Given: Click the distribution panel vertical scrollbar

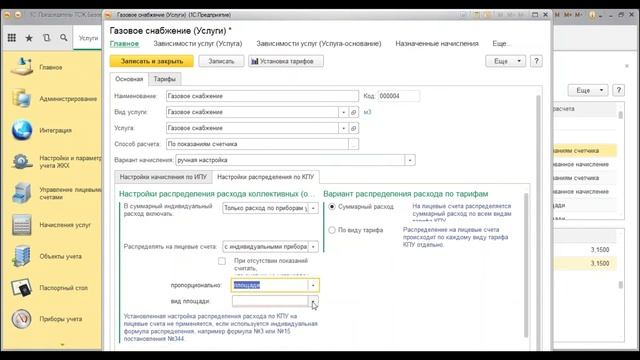Looking at the screenshot, I should 526,265.
